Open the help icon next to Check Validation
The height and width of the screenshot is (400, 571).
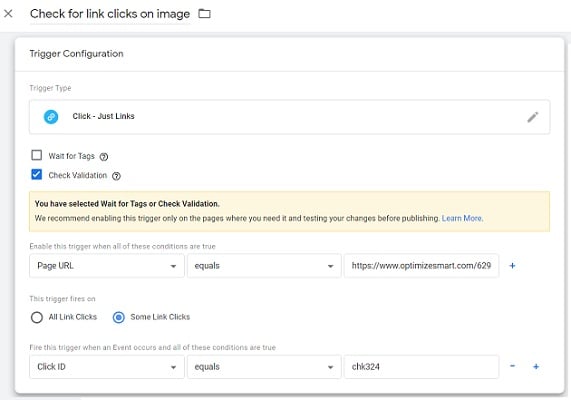tap(116, 176)
